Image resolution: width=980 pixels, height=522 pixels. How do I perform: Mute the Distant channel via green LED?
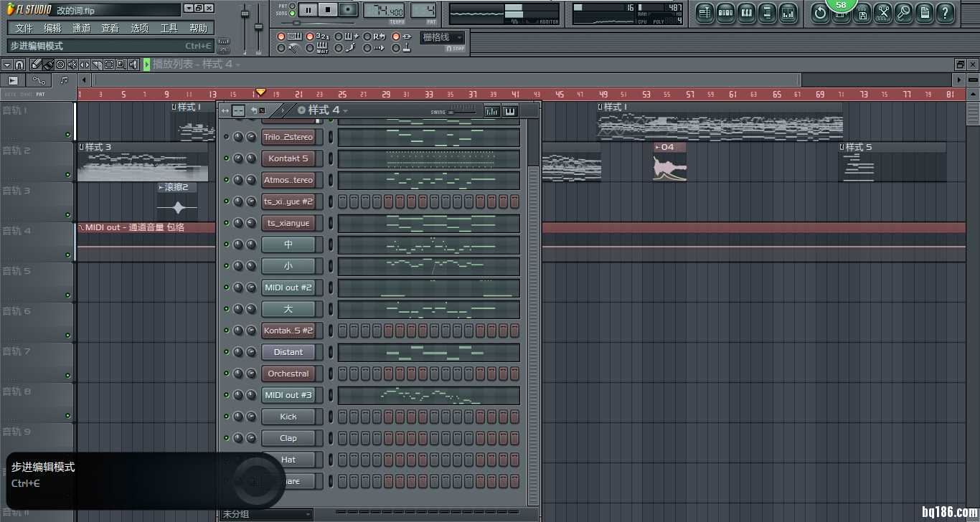[227, 352]
